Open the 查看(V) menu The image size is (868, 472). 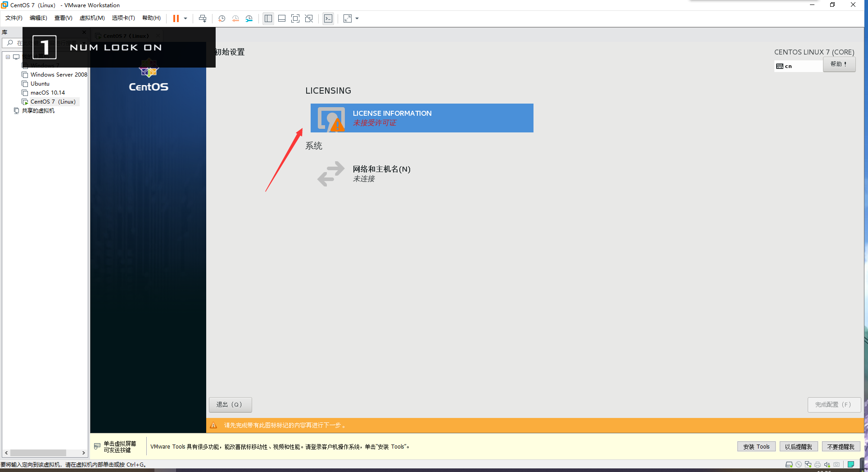click(x=63, y=18)
